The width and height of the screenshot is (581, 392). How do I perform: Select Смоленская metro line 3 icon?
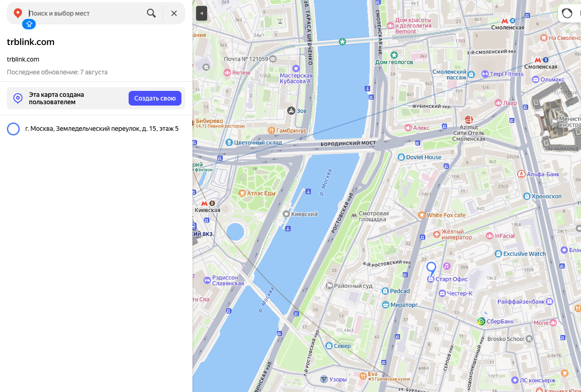tap(538, 60)
